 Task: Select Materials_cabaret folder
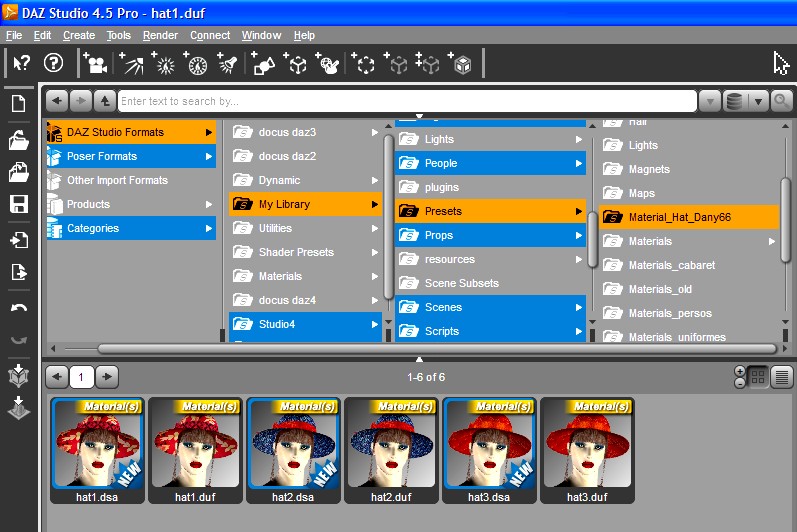[x=689, y=265]
